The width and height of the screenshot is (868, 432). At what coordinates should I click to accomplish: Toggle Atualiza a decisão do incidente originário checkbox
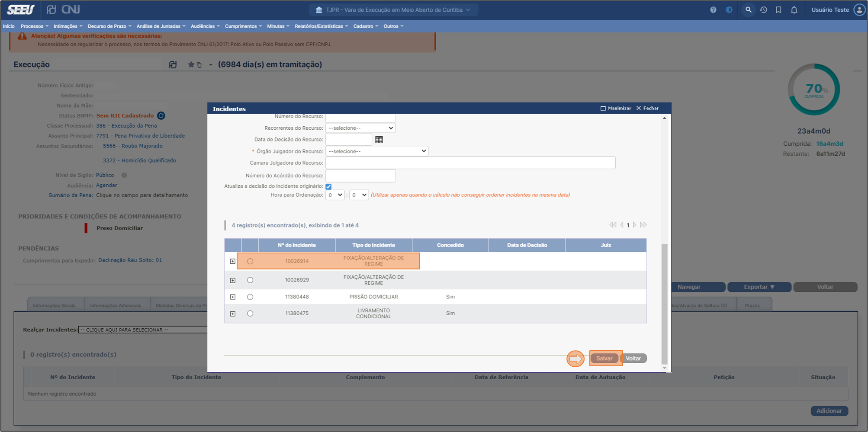[328, 187]
